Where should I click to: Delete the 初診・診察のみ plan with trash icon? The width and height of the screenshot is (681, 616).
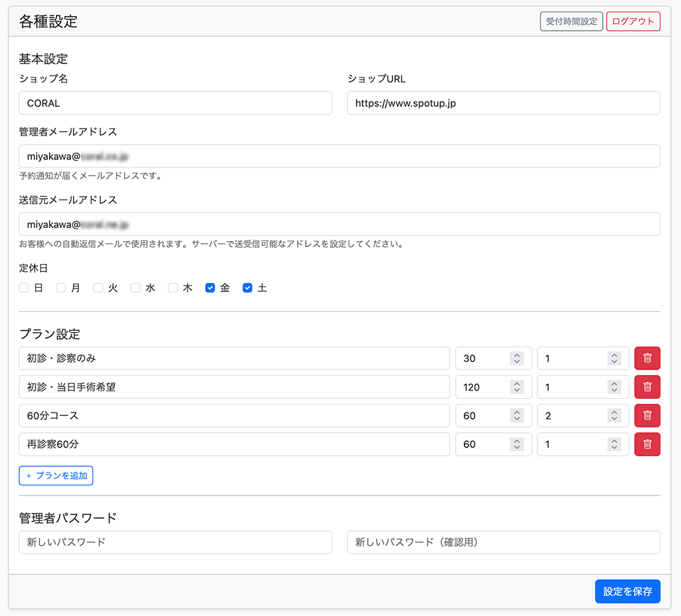pos(647,358)
